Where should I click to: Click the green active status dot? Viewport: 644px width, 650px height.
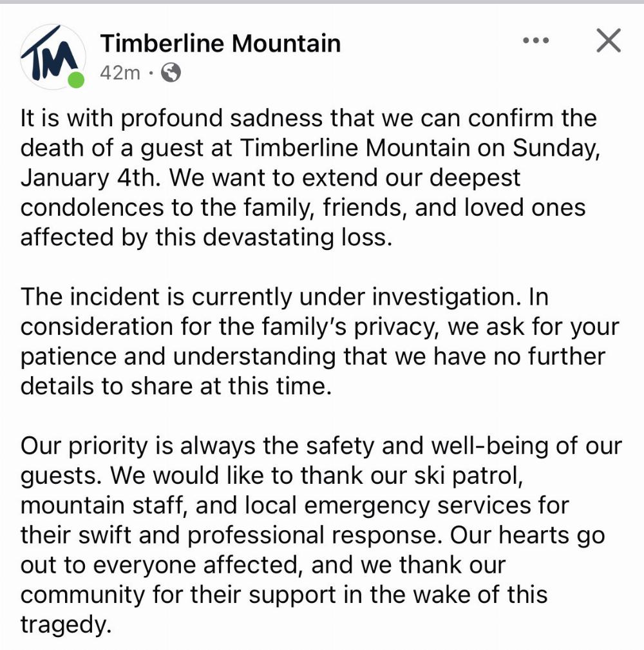tap(76, 81)
